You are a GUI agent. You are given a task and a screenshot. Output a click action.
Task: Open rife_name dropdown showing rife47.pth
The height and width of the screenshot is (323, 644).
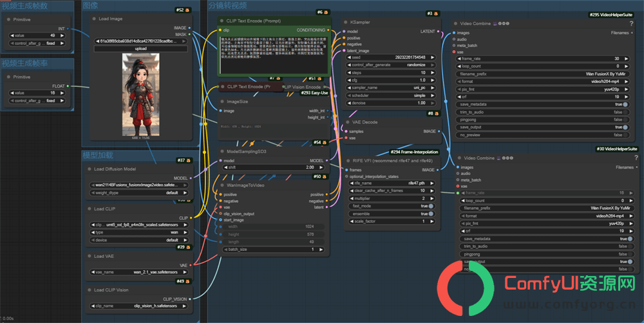[392, 183]
